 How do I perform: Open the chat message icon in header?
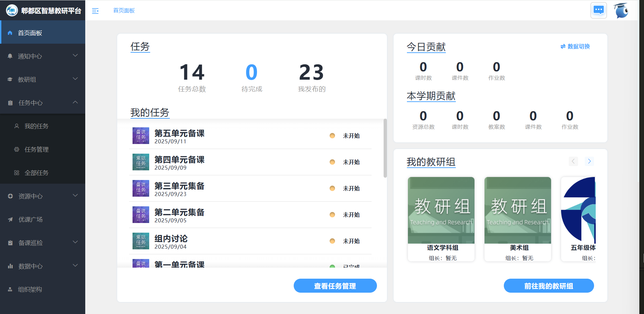pos(598,10)
